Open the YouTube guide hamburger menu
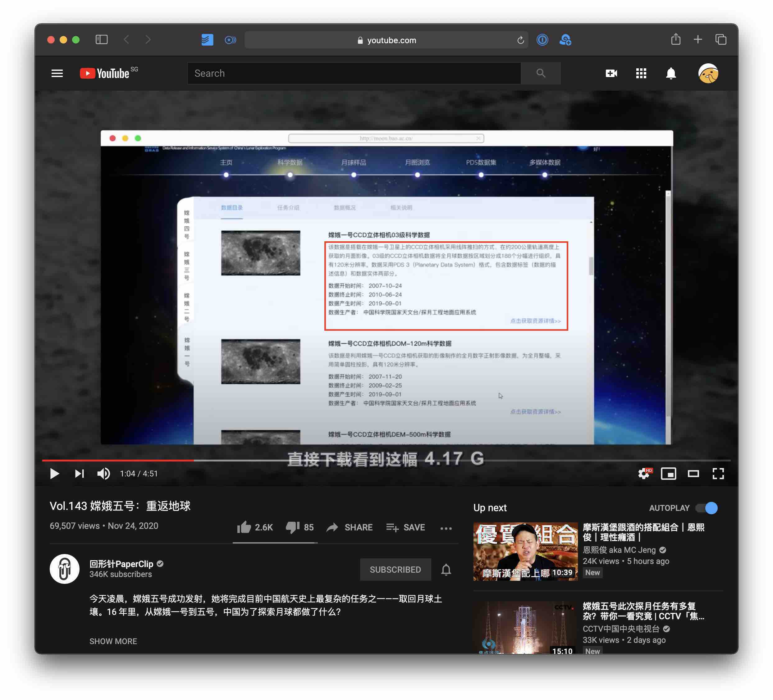 [57, 73]
